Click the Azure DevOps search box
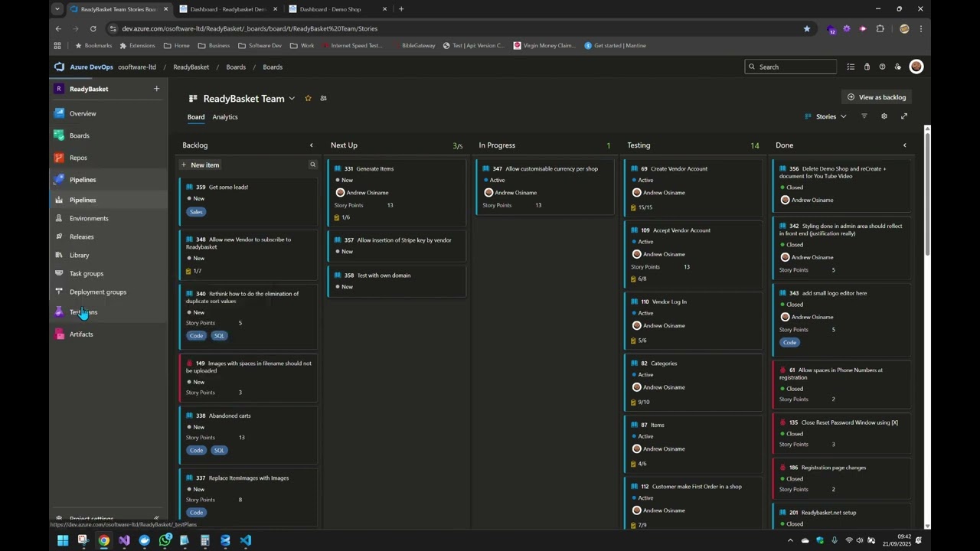The height and width of the screenshot is (551, 980). point(791,67)
